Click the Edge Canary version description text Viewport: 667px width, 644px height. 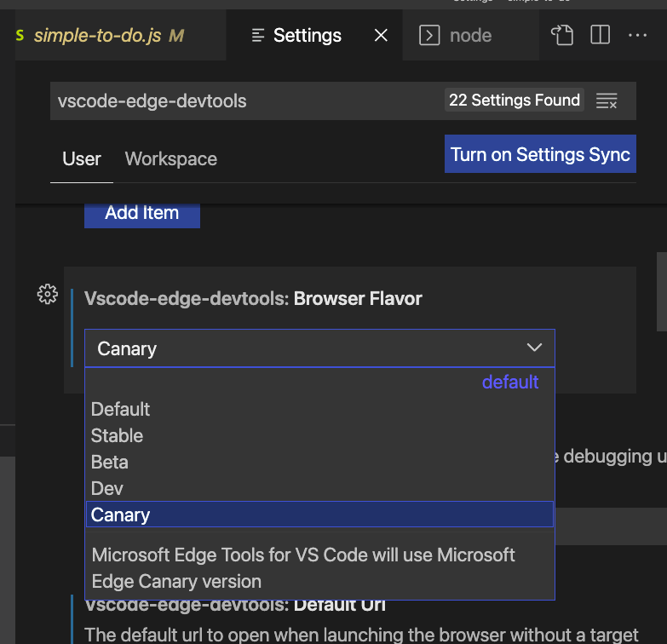(x=303, y=568)
